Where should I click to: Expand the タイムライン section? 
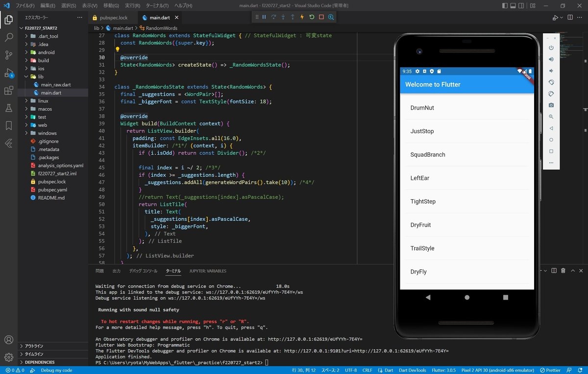[53, 353]
